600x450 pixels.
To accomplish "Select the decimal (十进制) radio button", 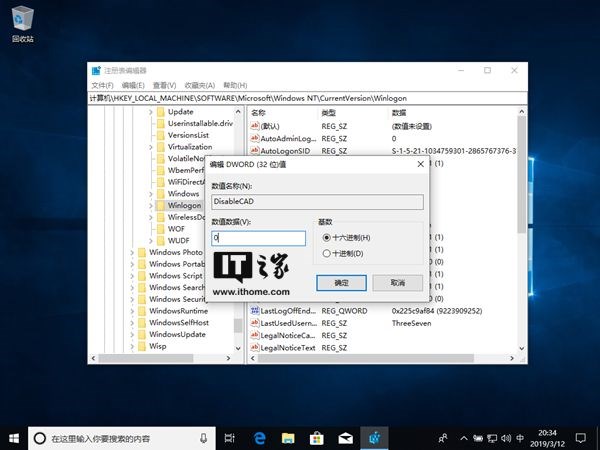I will coord(326,253).
